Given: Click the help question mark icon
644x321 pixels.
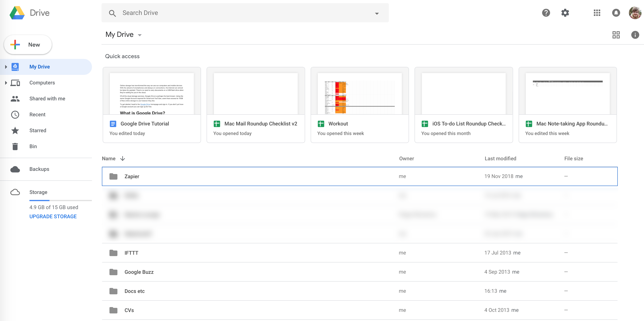Looking at the screenshot, I should tap(546, 13).
